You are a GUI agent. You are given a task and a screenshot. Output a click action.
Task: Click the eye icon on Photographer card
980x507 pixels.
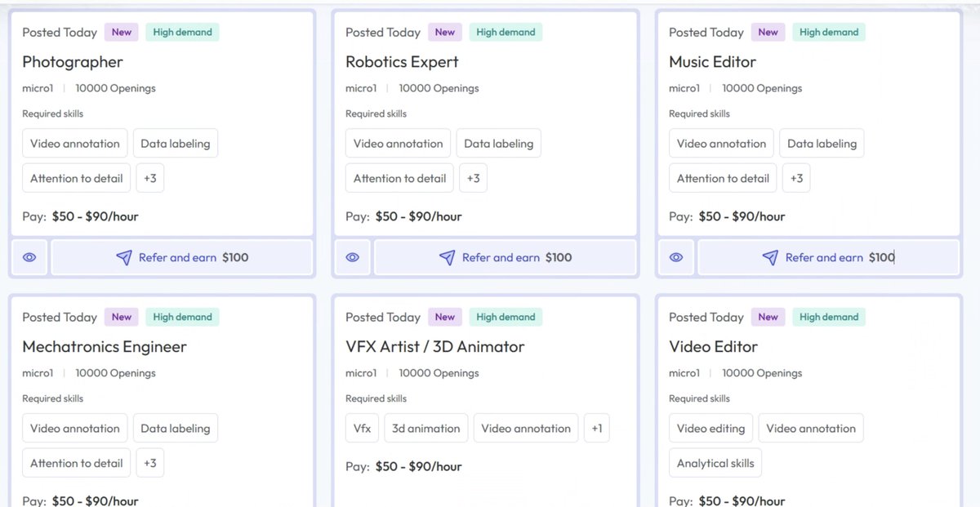(29, 257)
